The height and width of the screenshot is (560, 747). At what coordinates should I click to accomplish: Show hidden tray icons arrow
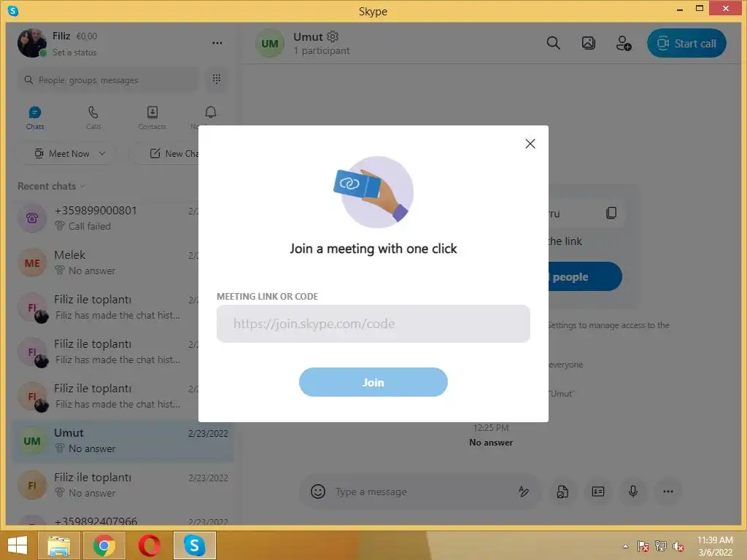click(625, 546)
